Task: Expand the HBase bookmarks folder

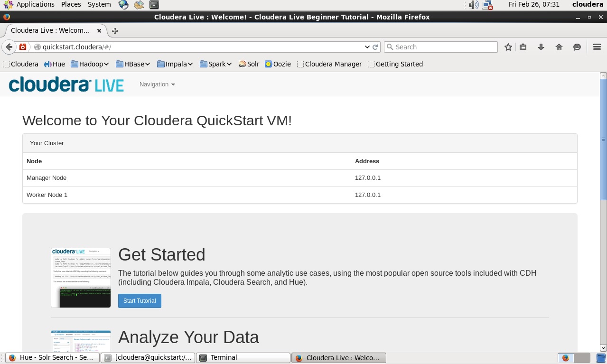Action: [x=133, y=64]
